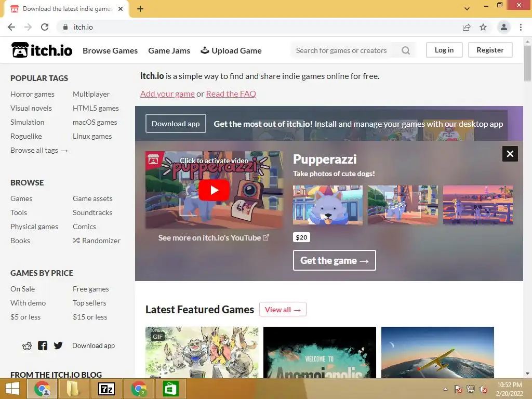This screenshot has width=532, height=399.
Task: Open the Randomizer link
Action: click(x=97, y=241)
